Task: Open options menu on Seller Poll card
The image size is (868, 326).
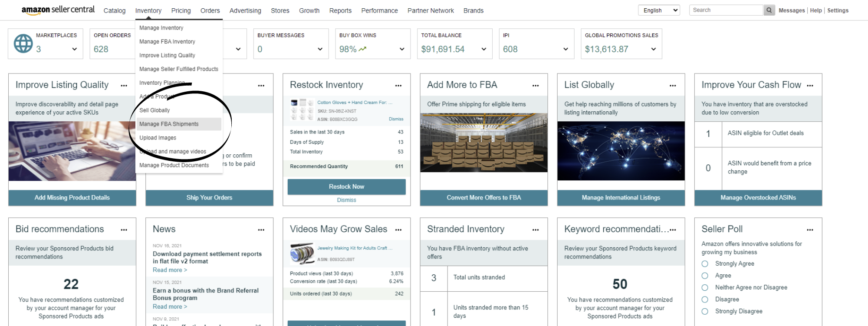Action: (x=810, y=230)
